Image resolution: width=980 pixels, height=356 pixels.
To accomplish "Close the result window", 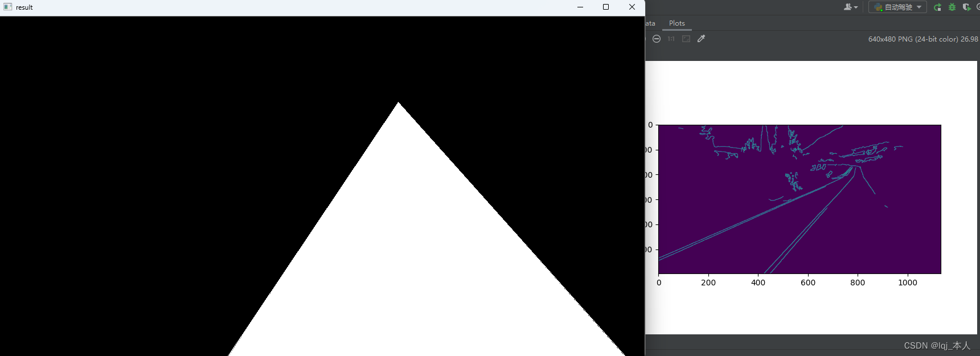I will tap(632, 7).
